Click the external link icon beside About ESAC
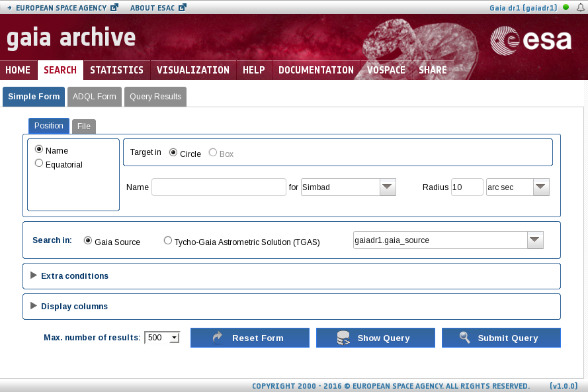588x392 pixels. [183, 7]
